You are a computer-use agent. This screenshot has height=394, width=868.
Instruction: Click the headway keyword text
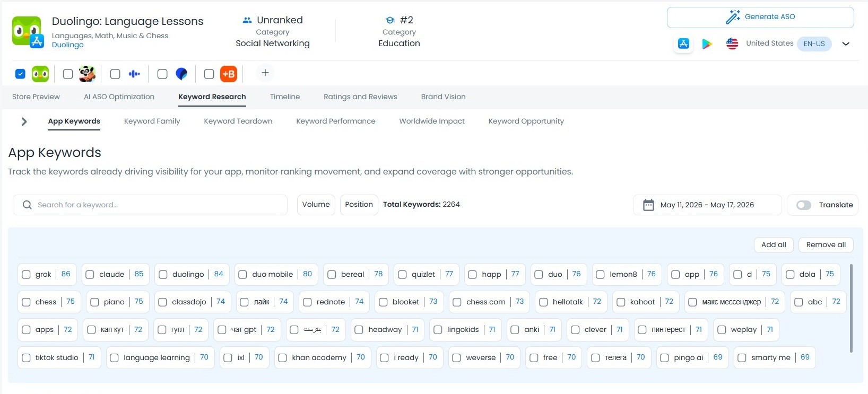[385, 329]
